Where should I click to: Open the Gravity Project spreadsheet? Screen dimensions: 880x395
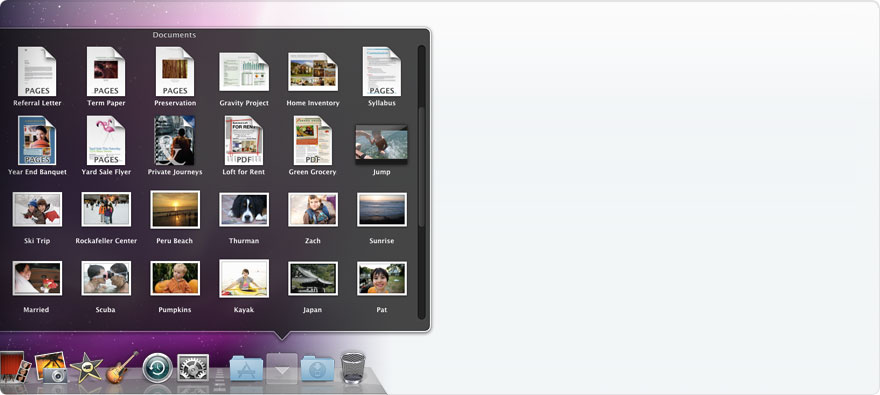(244, 72)
